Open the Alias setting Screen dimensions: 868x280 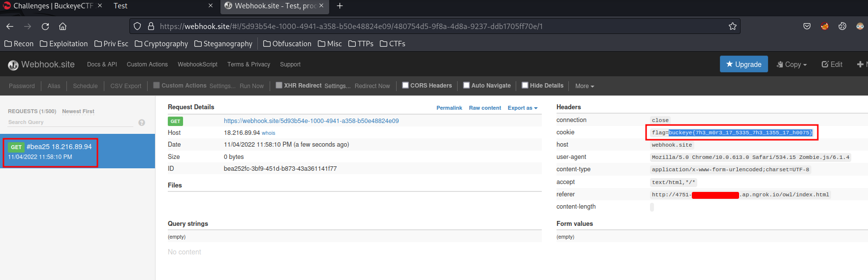click(54, 86)
